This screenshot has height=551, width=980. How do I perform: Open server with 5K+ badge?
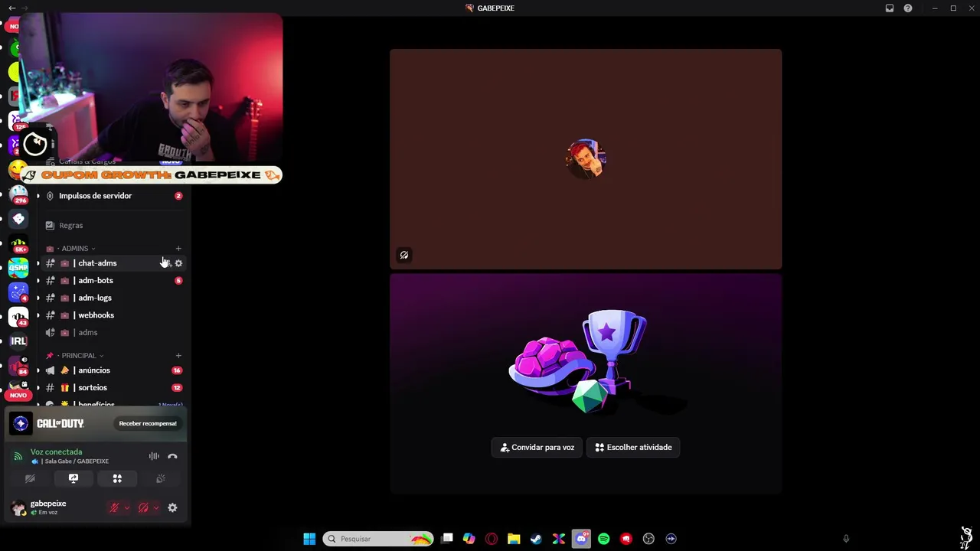click(18, 243)
